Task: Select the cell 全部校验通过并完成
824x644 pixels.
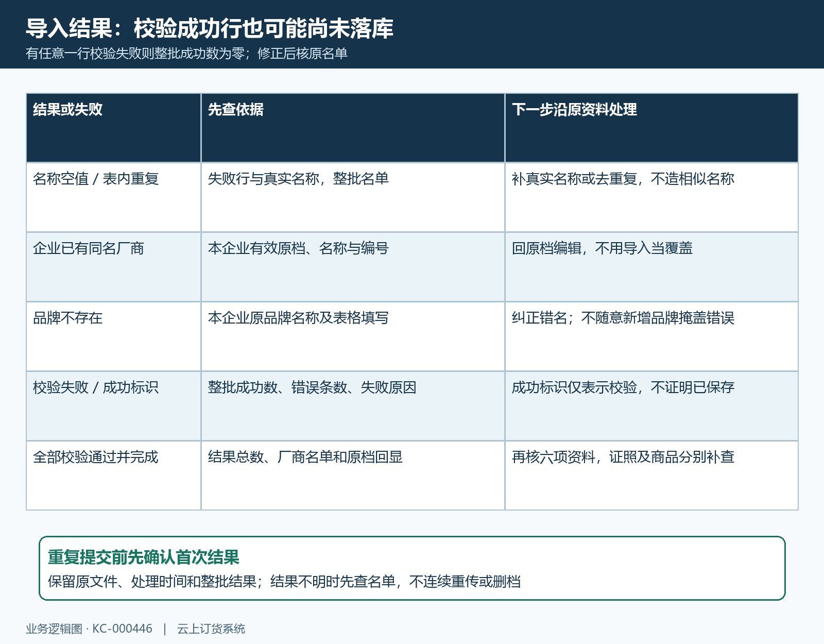Action: [x=113, y=476]
